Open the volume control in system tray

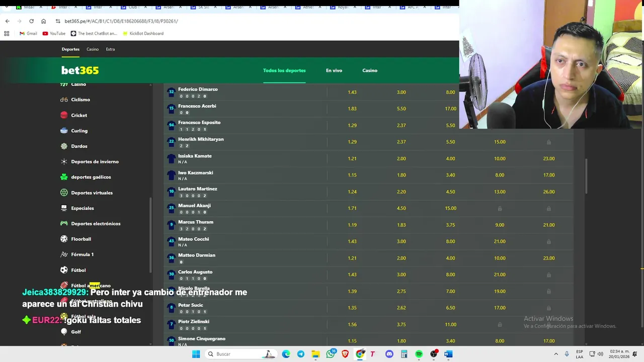click(600, 354)
